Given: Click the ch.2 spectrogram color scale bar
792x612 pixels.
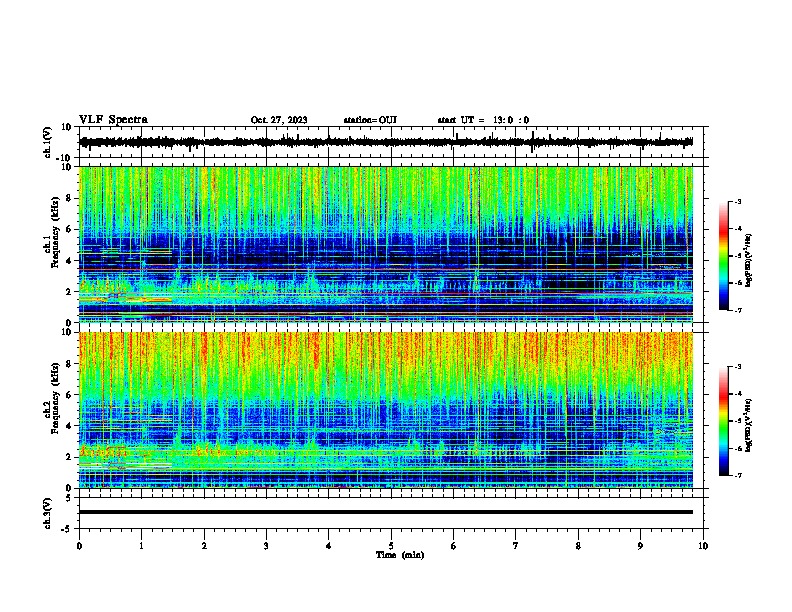Looking at the screenshot, I should click(x=724, y=421).
